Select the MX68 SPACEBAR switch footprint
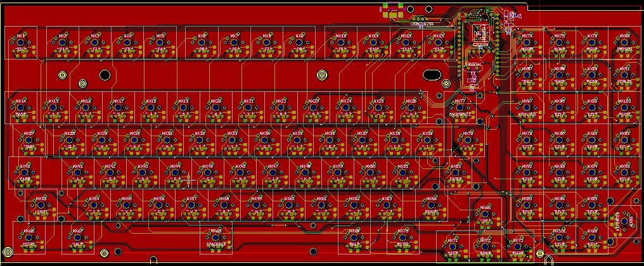 coord(216,238)
